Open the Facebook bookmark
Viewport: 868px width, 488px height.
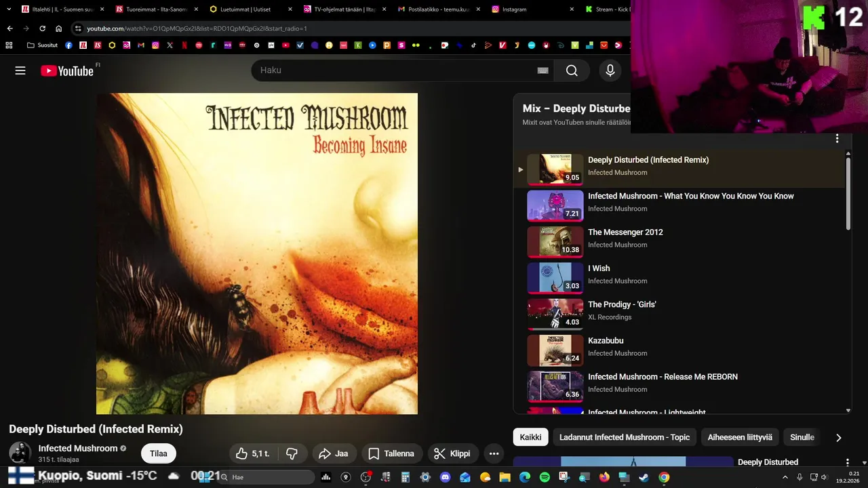pos(69,45)
